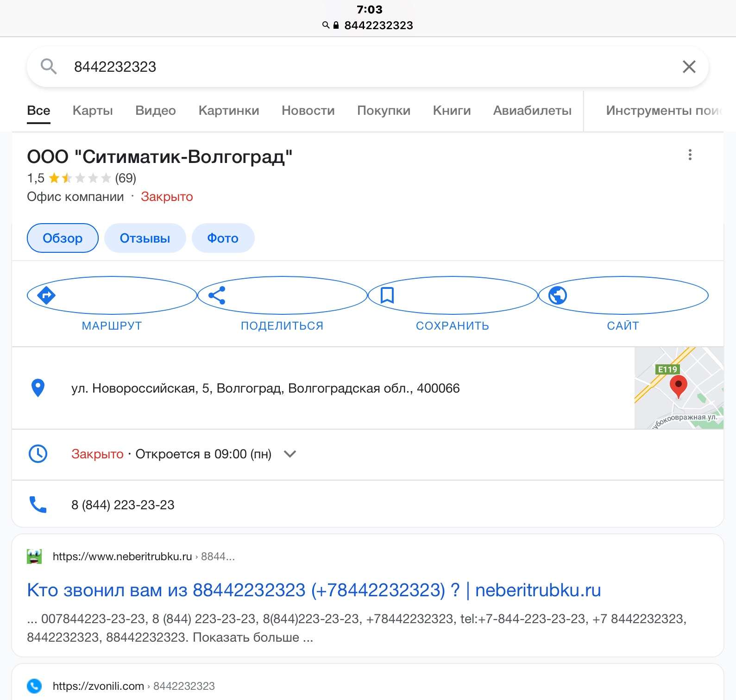
Task: Click 'Офис компании' category text
Action: (75, 197)
